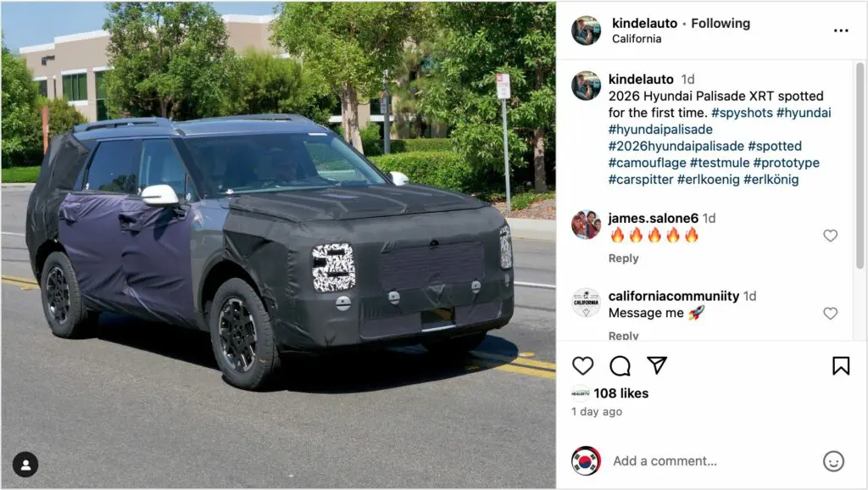The height and width of the screenshot is (490, 868).
Task: Open #spyshots hashtag
Action: 742,113
